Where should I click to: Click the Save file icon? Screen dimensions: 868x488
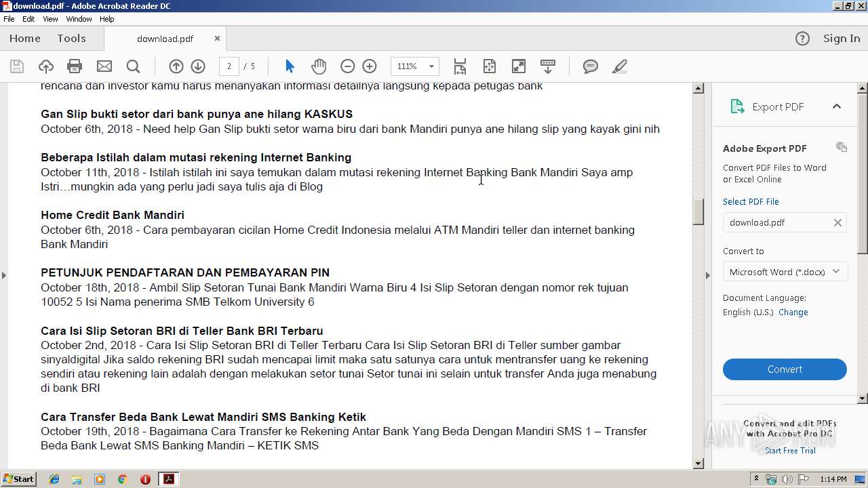[17, 66]
